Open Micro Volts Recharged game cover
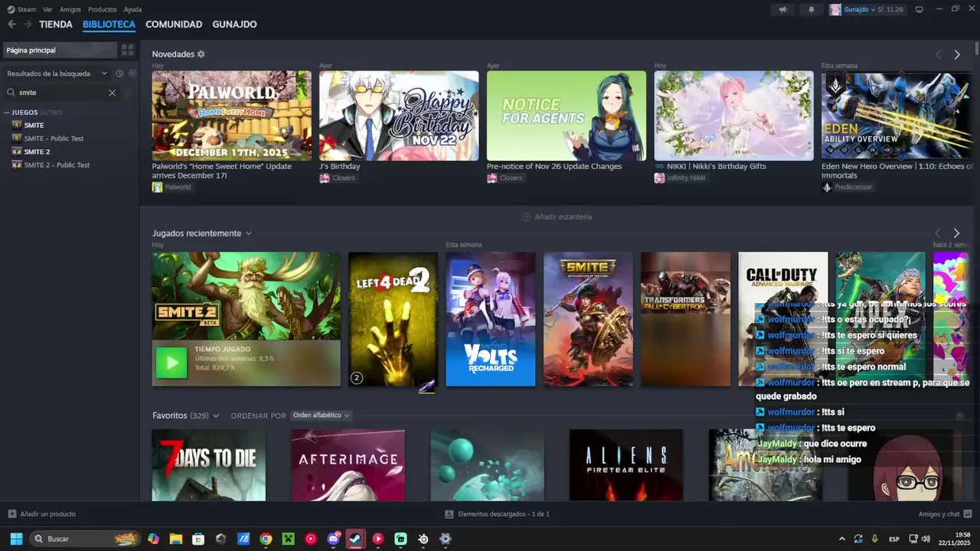This screenshot has width=980, height=551. click(x=491, y=319)
